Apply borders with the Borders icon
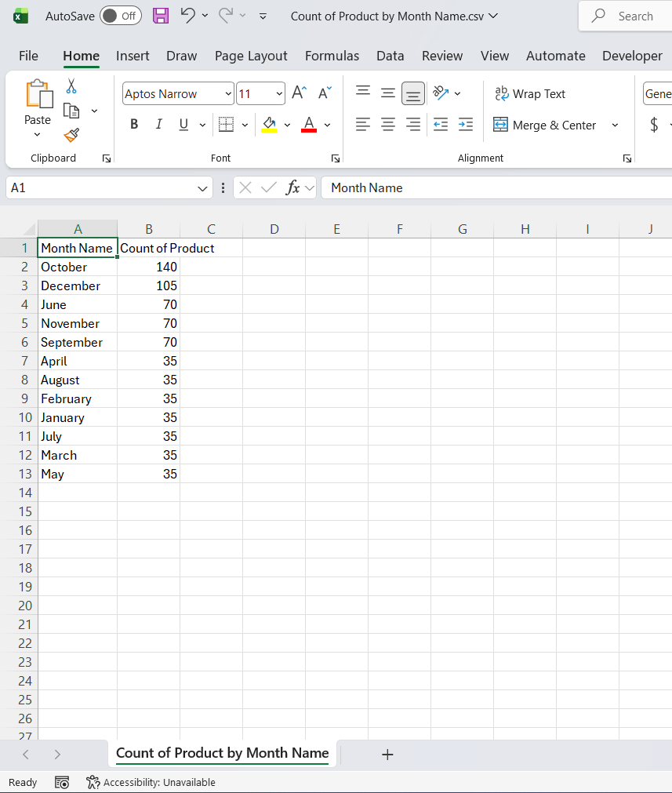 coord(226,125)
